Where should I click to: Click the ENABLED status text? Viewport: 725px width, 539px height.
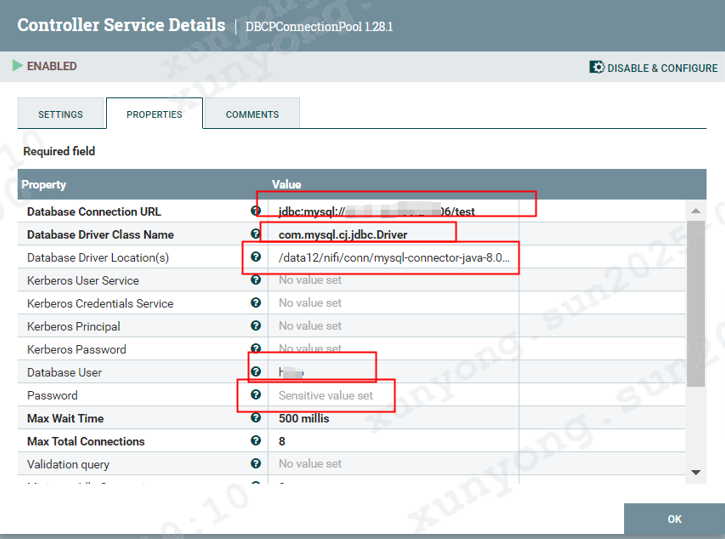click(52, 66)
